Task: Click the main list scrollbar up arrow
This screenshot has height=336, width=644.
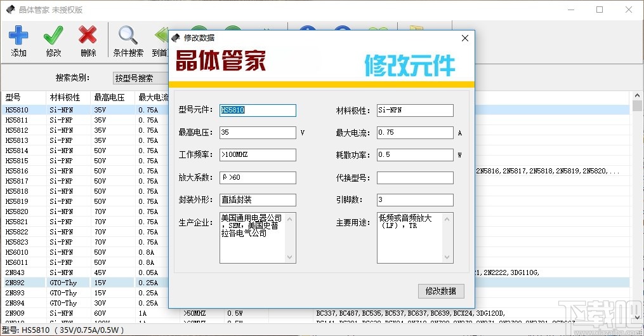Action: pos(637,95)
